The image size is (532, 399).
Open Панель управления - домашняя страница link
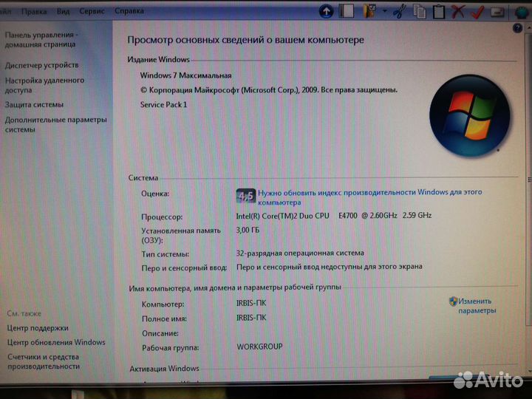[41, 39]
